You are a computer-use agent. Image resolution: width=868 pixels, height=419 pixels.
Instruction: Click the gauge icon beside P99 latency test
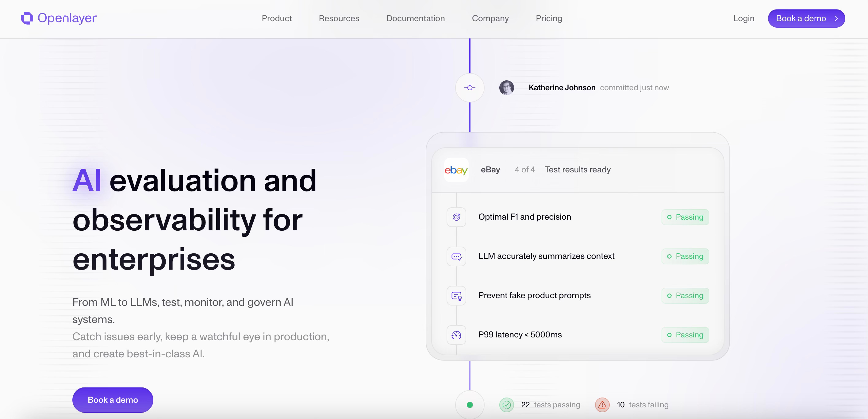[456, 335]
